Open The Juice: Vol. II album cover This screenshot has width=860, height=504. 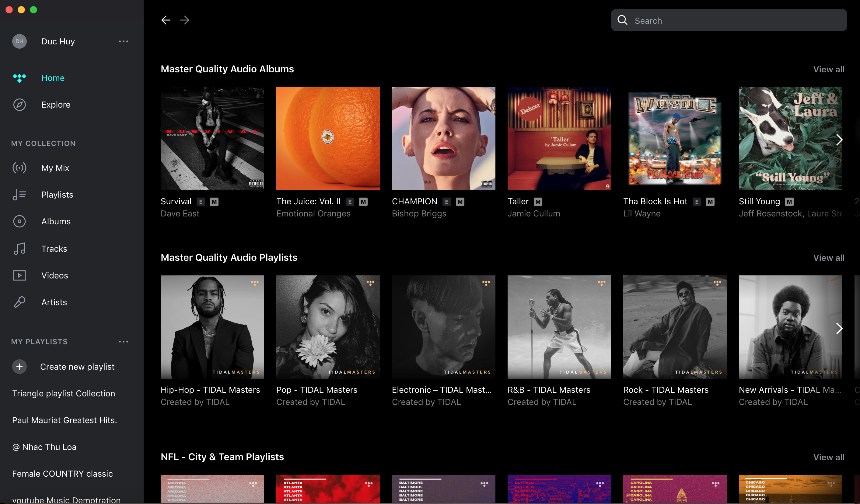328,138
